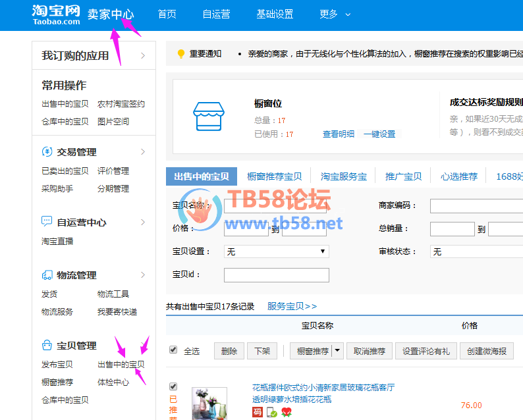The image size is (523, 420).
Task: Open 发货 in sidebar
Action: click(49, 294)
